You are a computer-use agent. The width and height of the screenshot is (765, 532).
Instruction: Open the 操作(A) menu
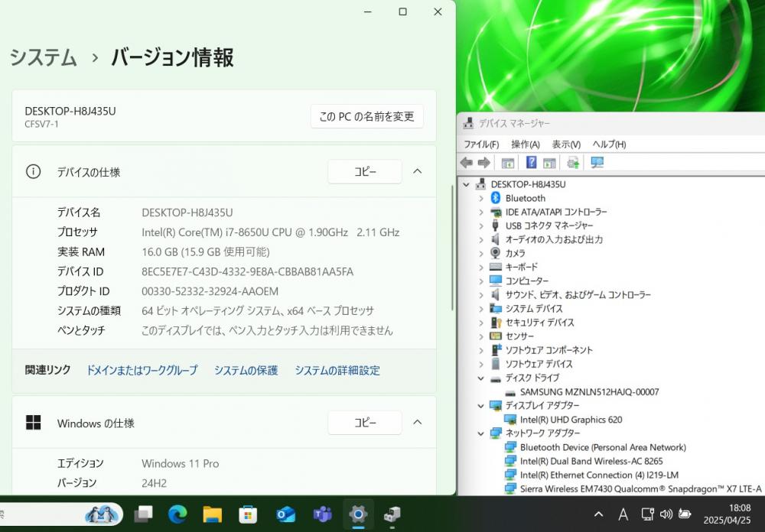click(526, 144)
